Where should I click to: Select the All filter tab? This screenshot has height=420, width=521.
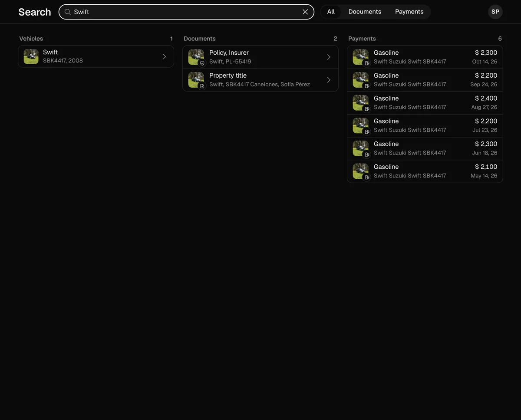pos(331,12)
